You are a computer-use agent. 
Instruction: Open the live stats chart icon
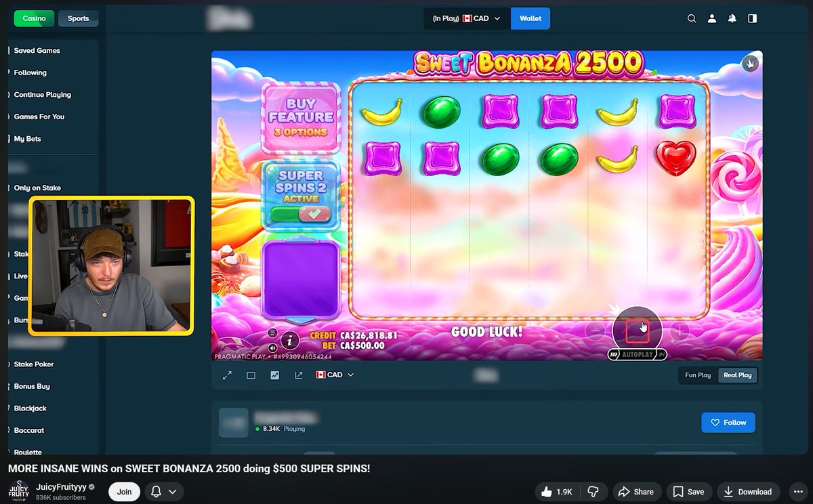pos(274,375)
